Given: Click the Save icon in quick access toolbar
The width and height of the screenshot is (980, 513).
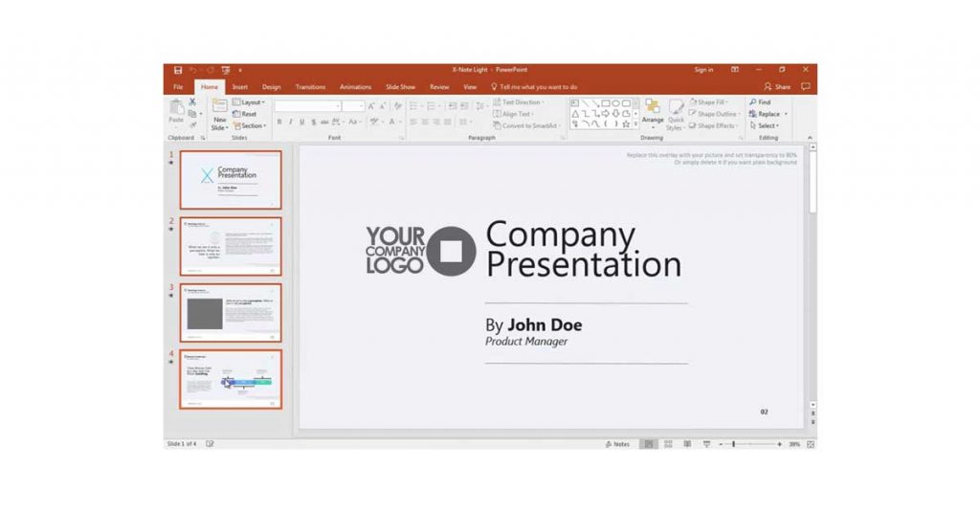Looking at the screenshot, I should (178, 70).
